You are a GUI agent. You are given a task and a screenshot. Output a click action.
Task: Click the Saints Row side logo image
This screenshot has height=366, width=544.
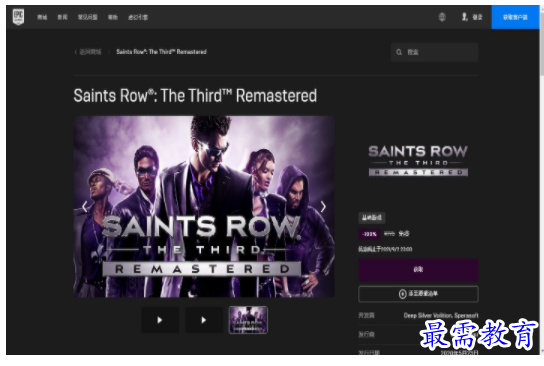[418, 161]
